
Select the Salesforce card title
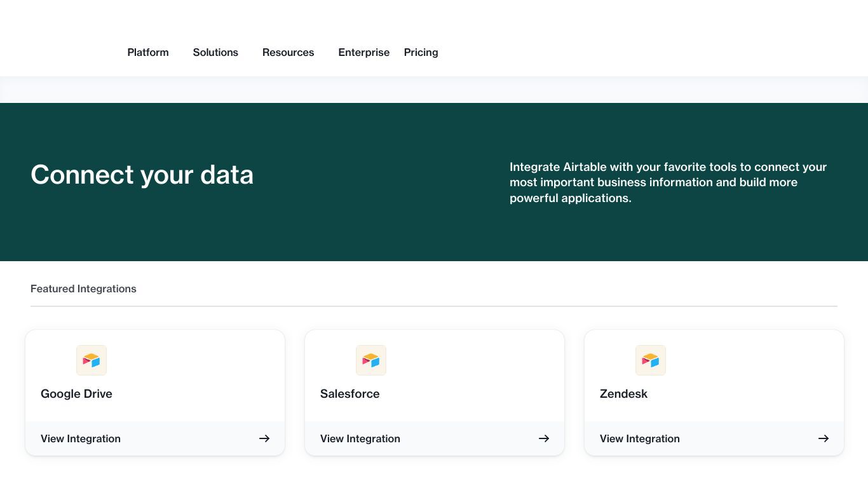(x=350, y=393)
